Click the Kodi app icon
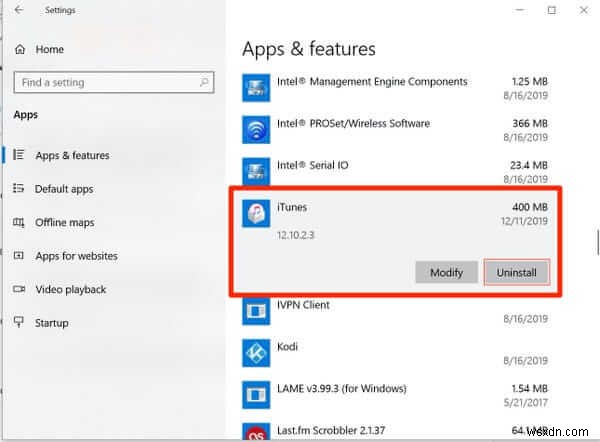Screen dimensions: 600x442 [256, 353]
